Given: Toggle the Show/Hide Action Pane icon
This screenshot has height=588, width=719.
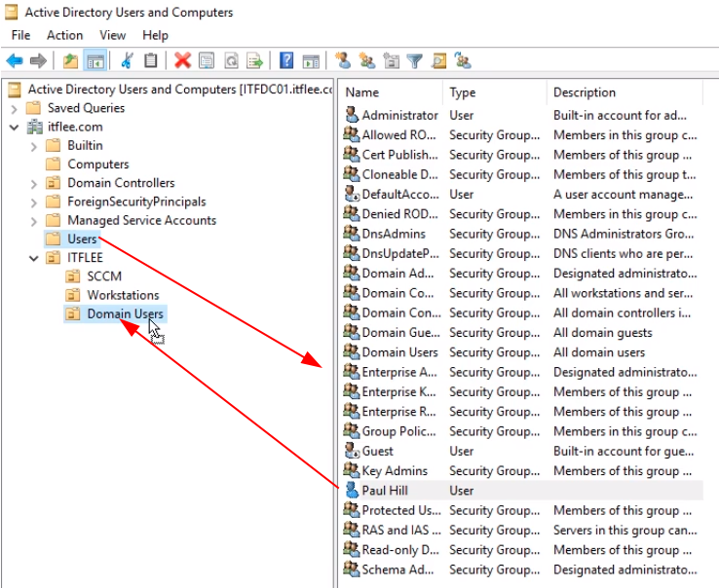Looking at the screenshot, I should tap(311, 60).
